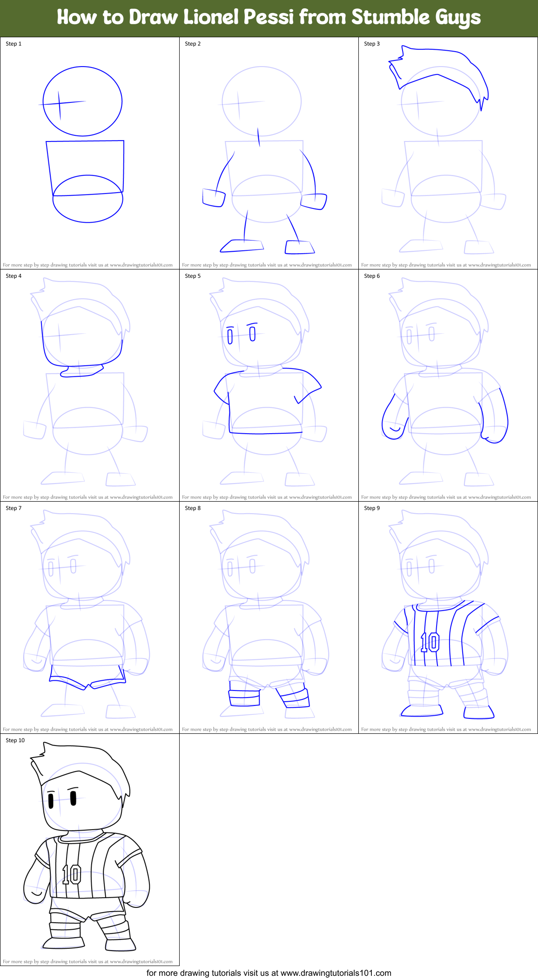Viewport: 538px width, 980px height.
Task: Click the 'Step 6' label
Action: click(372, 276)
